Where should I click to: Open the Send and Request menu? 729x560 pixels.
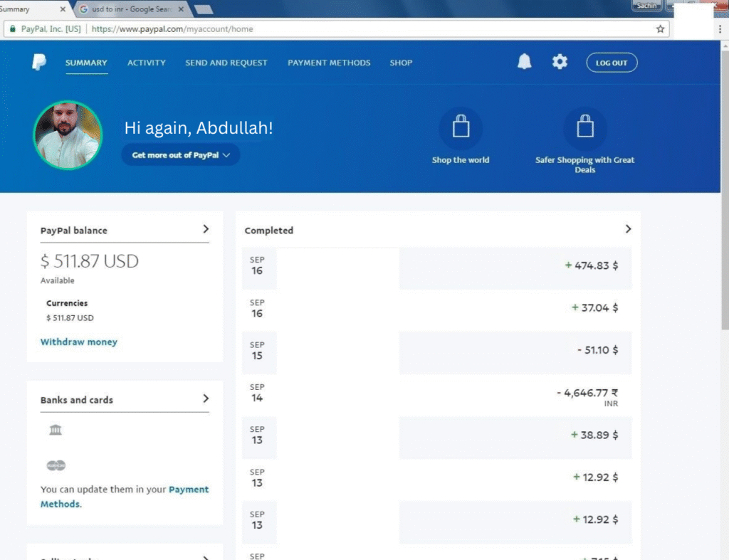coord(226,63)
